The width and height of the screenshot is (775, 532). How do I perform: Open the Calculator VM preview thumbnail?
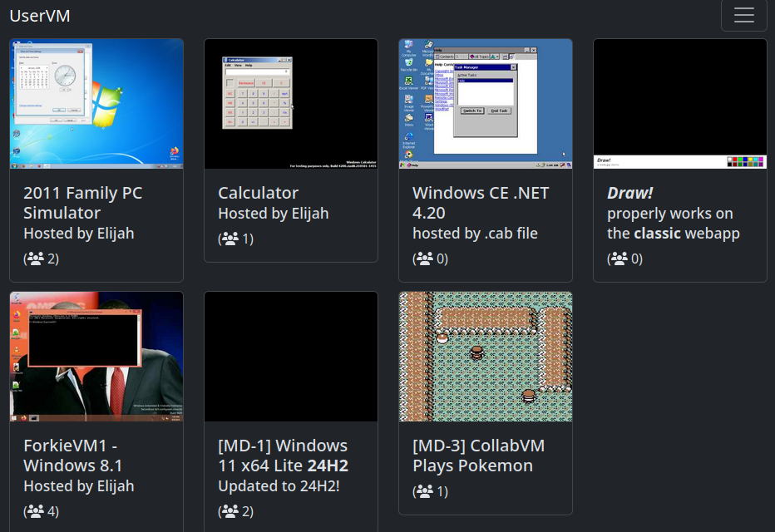(x=291, y=104)
